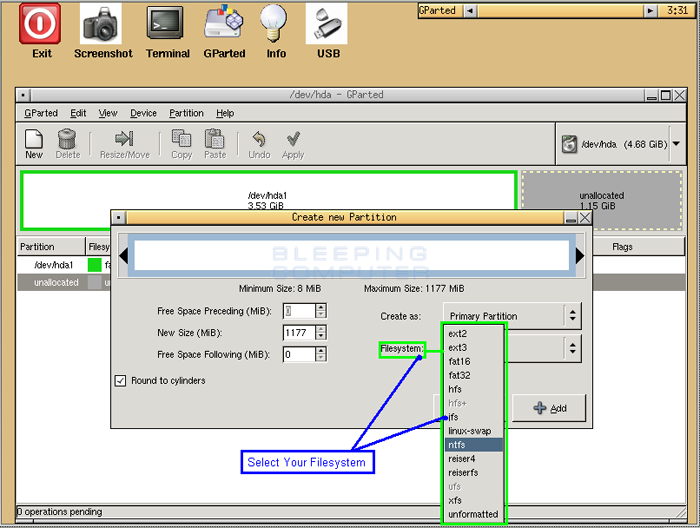Select the Resize/Move toolbar icon
The width and height of the screenshot is (700, 528).
(x=124, y=138)
